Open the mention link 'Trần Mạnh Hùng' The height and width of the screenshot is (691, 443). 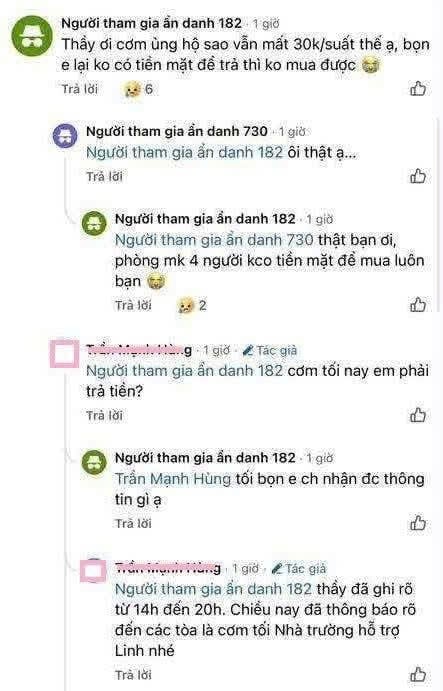tap(173, 479)
